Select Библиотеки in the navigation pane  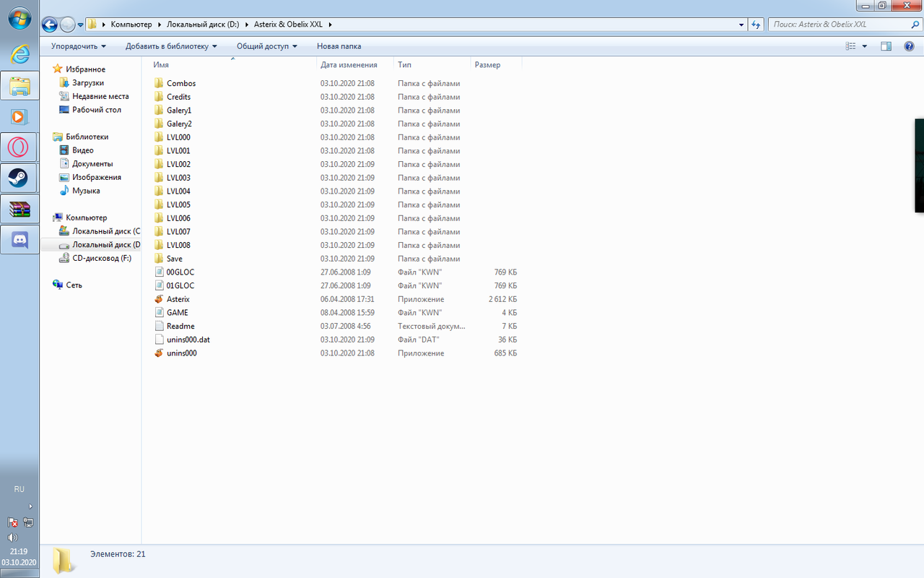(87, 137)
